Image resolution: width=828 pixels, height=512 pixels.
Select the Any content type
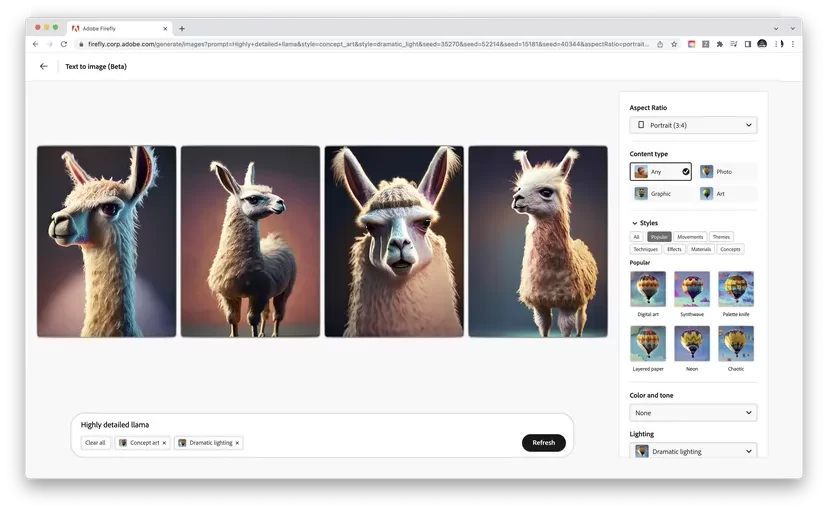pyautogui.click(x=660, y=172)
